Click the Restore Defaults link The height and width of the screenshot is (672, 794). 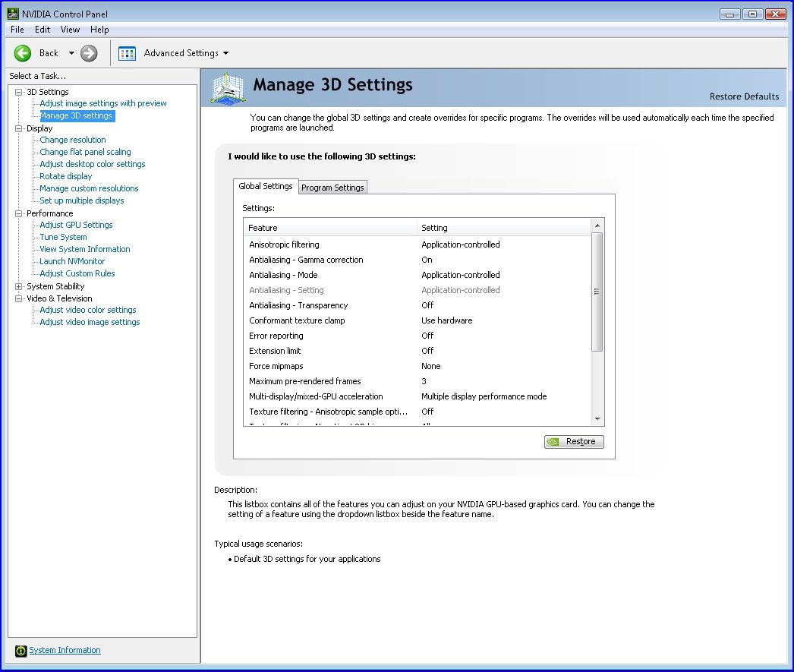(744, 96)
